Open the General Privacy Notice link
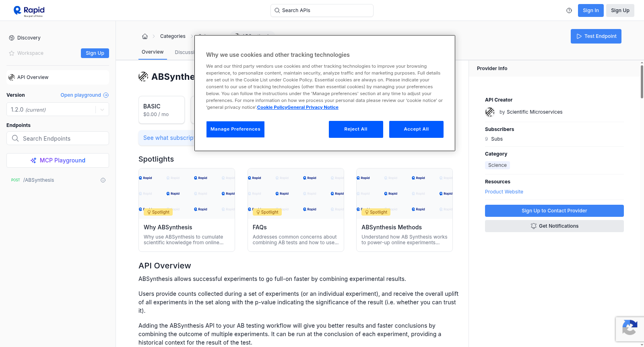This screenshot has width=644, height=347. pyautogui.click(x=313, y=107)
